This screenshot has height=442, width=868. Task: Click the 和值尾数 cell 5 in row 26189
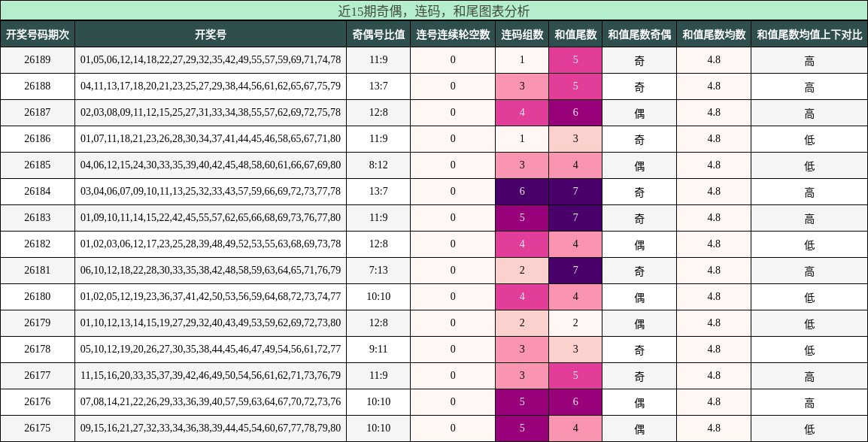point(575,59)
